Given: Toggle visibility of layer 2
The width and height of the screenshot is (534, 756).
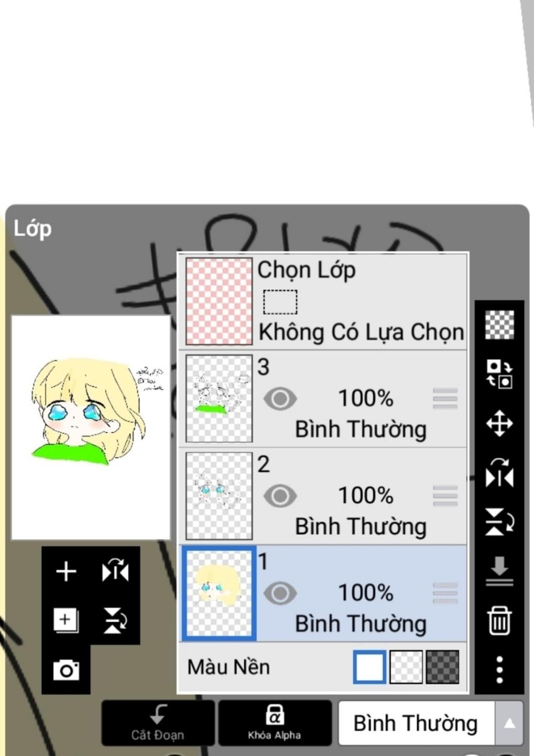Looking at the screenshot, I should [x=281, y=496].
